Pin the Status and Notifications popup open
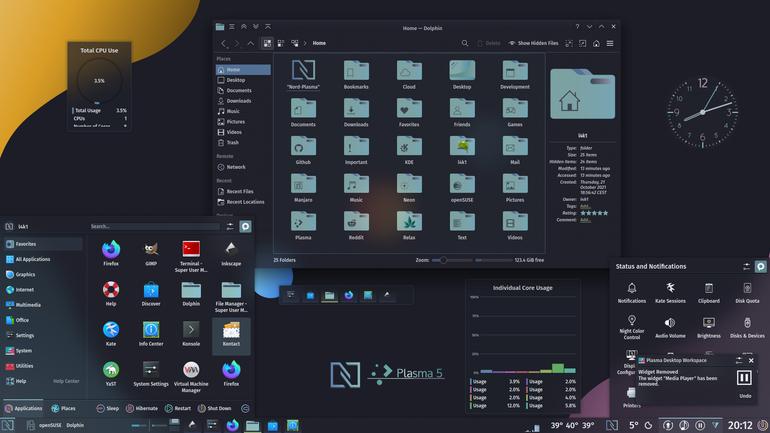 (760, 266)
